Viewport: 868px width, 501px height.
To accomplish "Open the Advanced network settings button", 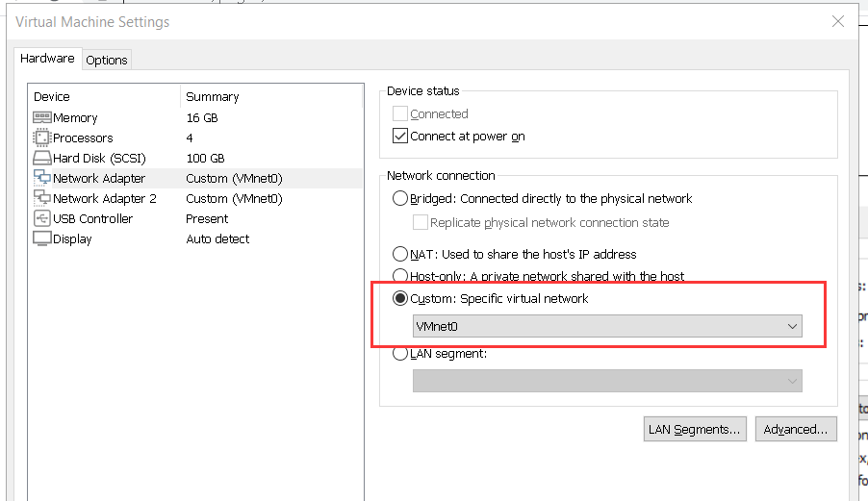I will [796, 429].
